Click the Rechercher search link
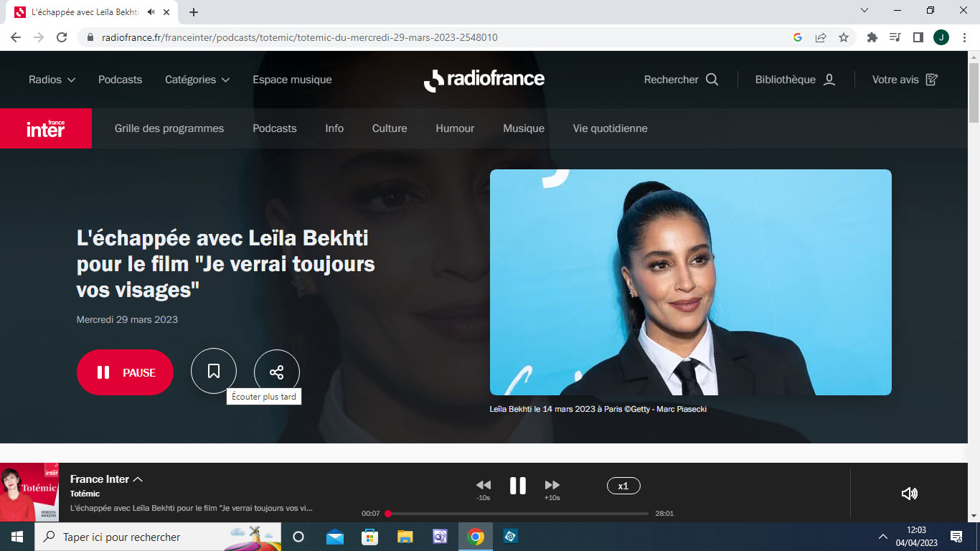 671,80
